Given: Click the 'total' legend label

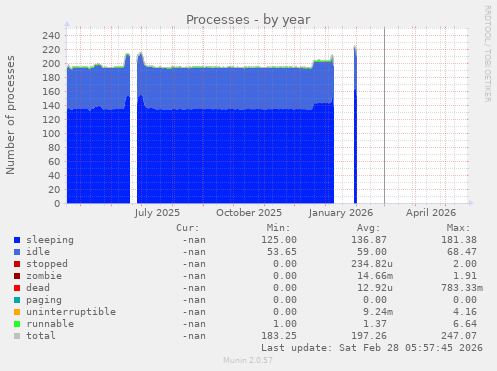Looking at the screenshot, I should tap(41, 336).
